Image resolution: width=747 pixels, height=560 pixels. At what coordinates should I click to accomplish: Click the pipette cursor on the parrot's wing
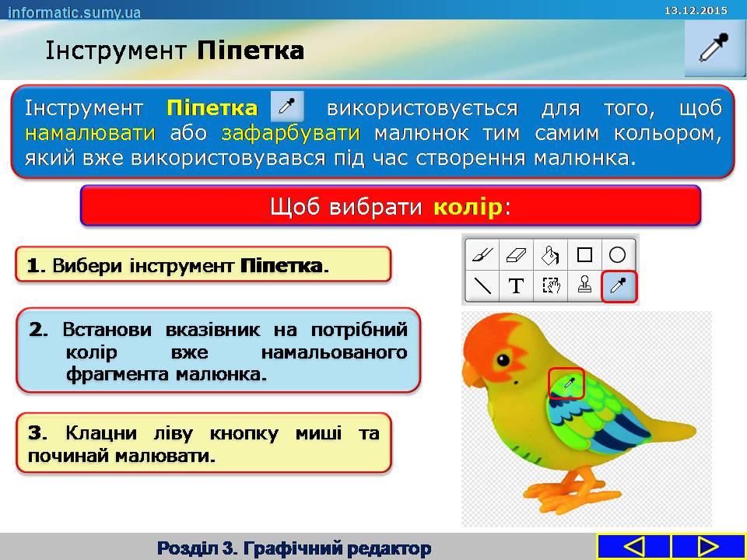[x=567, y=383]
